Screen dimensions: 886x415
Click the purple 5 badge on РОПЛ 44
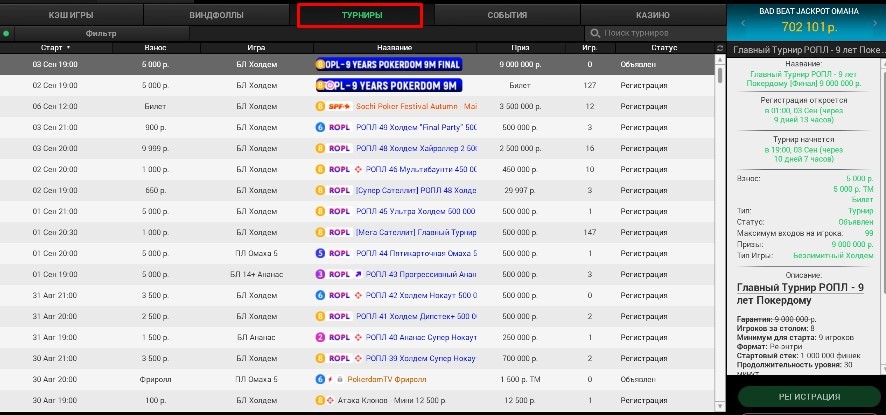pos(319,253)
